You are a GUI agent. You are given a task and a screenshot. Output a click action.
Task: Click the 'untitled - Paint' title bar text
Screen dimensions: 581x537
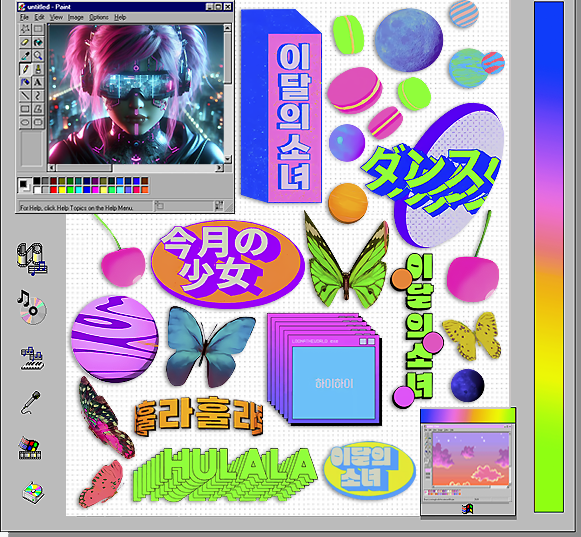coord(49,7)
